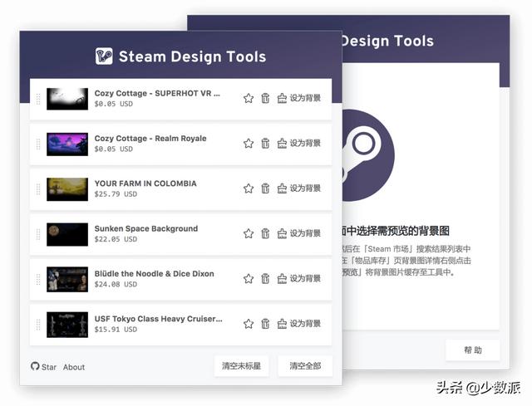Click the 清空全部 button
This screenshot has height=406, width=532.
[x=305, y=366]
